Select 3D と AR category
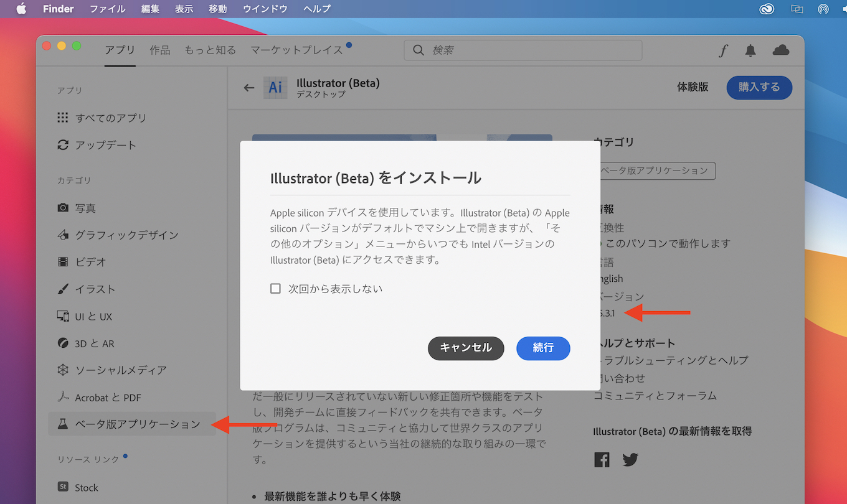This screenshot has width=847, height=504. (x=85, y=343)
